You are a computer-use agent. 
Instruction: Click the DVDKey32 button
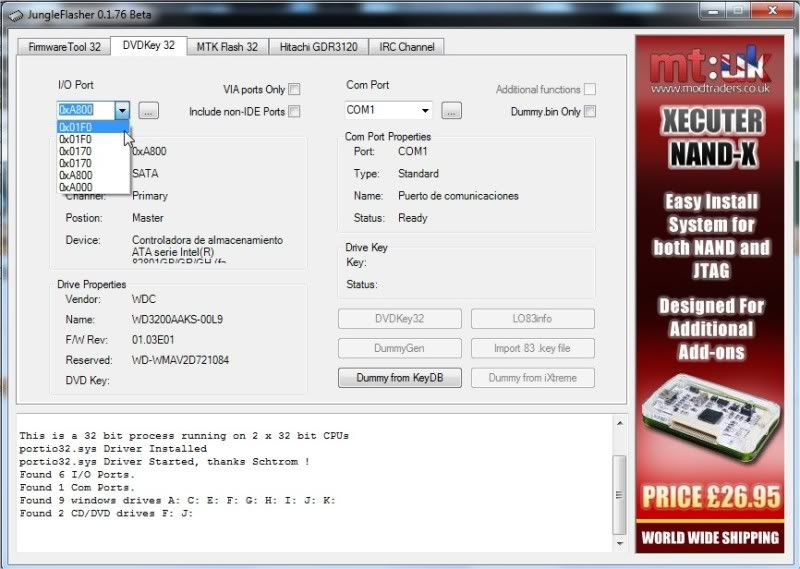(400, 319)
